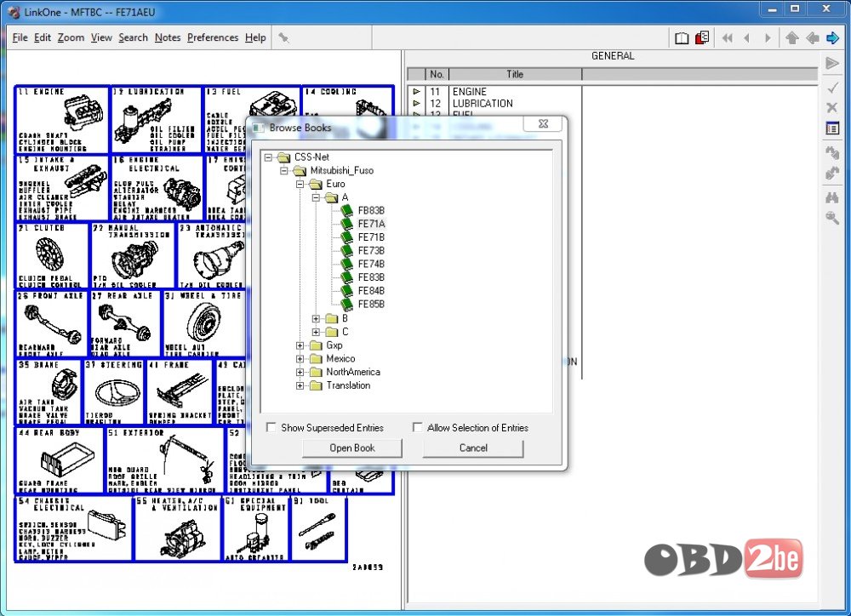Click the red books library icon
This screenshot has height=616, width=851.
click(702, 37)
